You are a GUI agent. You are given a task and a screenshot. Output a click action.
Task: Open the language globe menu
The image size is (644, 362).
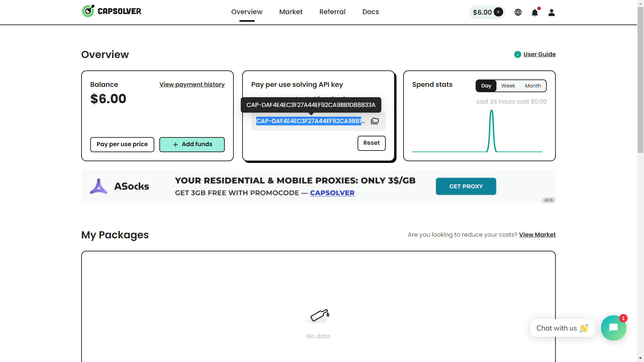(x=518, y=12)
